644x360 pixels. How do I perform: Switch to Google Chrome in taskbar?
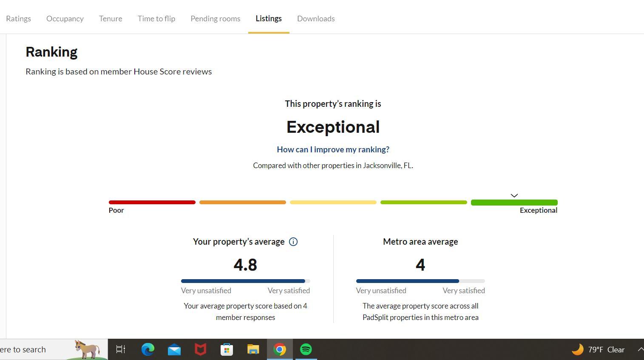[280, 349]
